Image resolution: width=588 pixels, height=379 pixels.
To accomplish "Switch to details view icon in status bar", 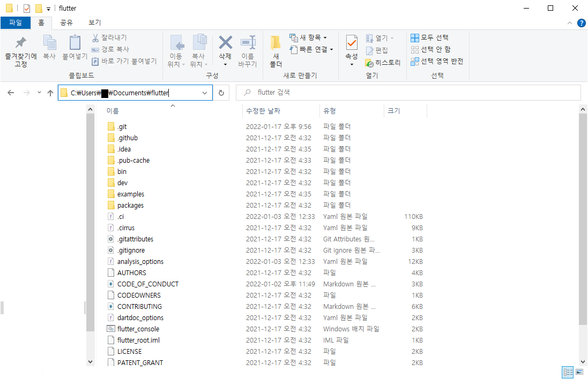I will coord(568,372).
